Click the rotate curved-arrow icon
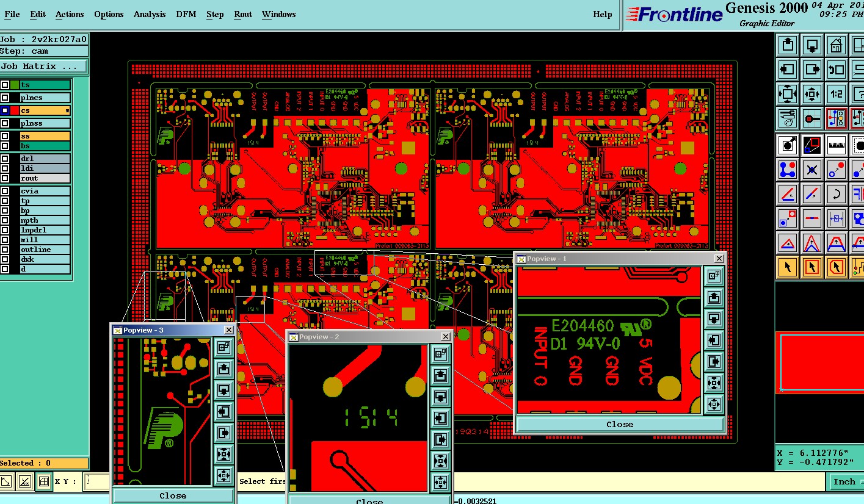The image size is (864, 504). point(837,193)
